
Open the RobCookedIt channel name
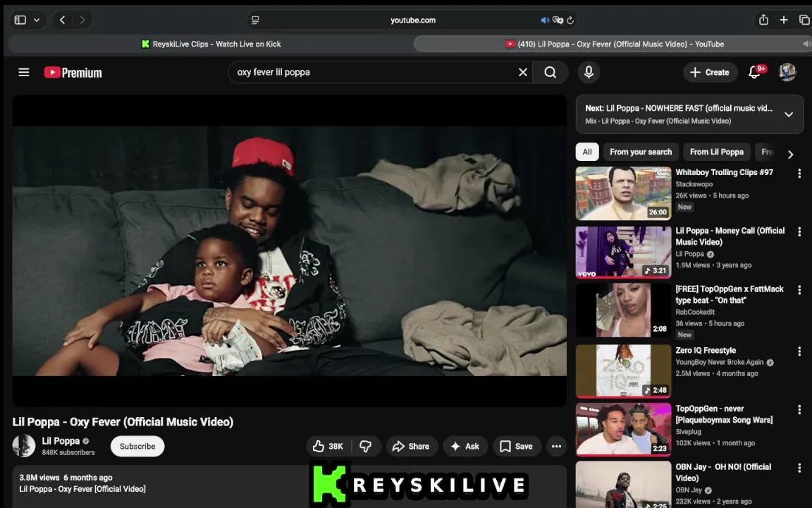pyautogui.click(x=695, y=312)
